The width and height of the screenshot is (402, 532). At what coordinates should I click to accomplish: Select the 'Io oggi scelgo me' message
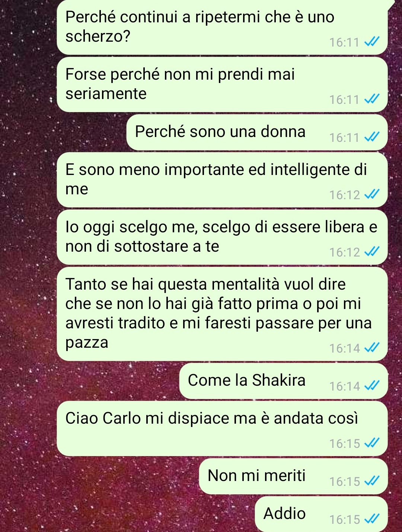coord(222,237)
